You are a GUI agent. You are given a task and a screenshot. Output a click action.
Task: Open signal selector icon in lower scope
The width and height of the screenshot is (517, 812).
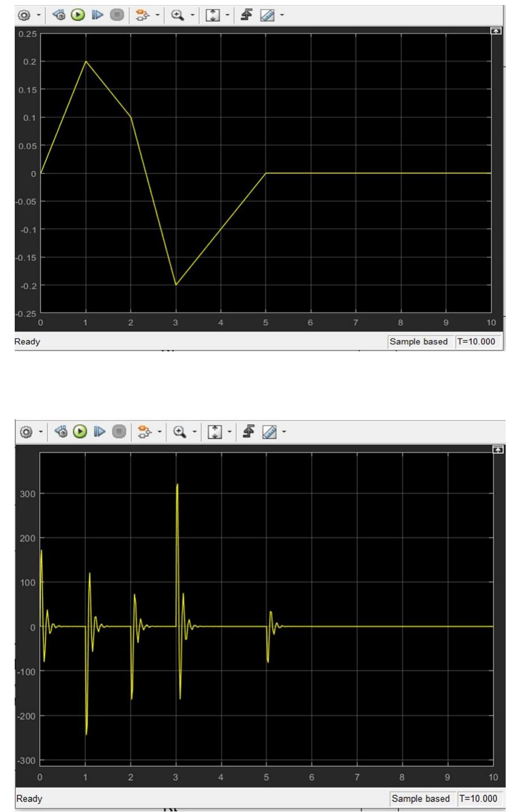(144, 432)
